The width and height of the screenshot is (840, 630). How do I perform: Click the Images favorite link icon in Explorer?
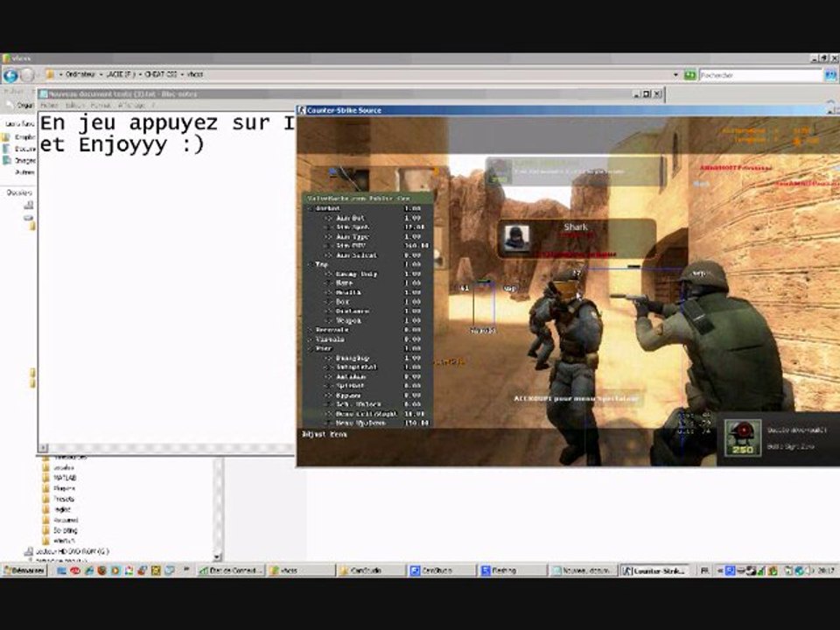(6, 160)
